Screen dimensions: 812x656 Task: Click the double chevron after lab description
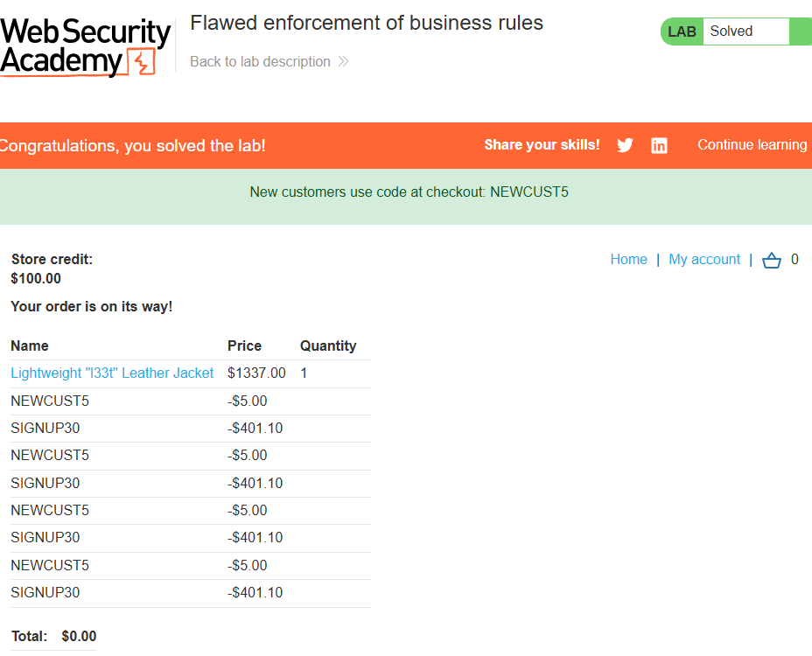pos(343,61)
